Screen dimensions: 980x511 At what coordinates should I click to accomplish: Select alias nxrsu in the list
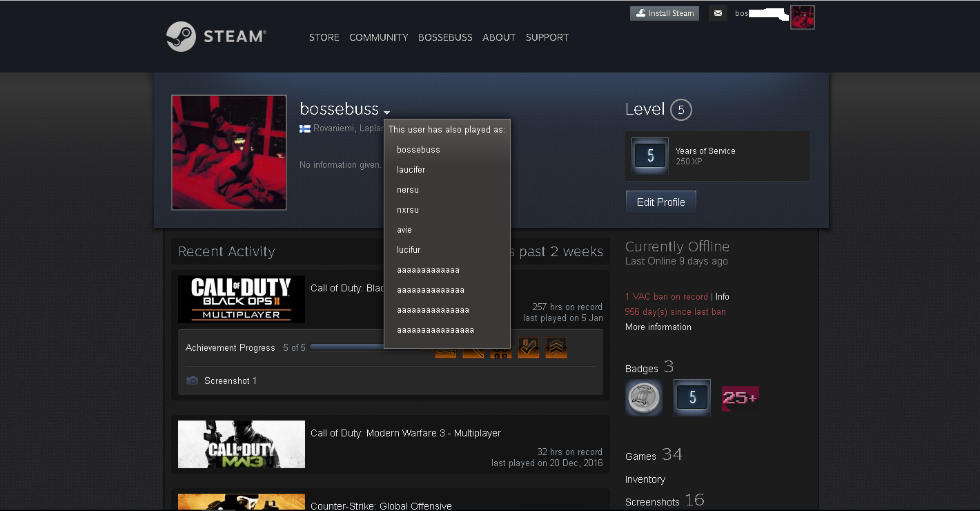pos(408,210)
